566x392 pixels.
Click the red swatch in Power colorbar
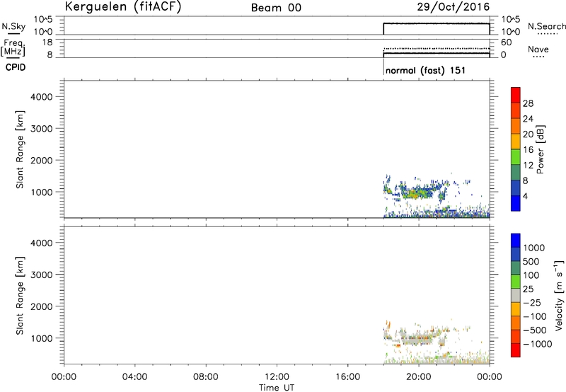point(516,95)
